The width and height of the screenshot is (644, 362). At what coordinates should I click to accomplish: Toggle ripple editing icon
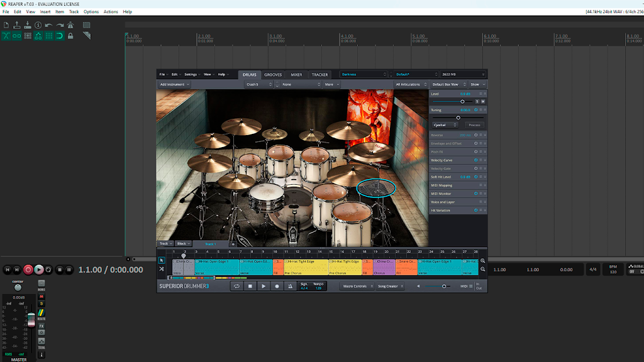click(x=28, y=36)
